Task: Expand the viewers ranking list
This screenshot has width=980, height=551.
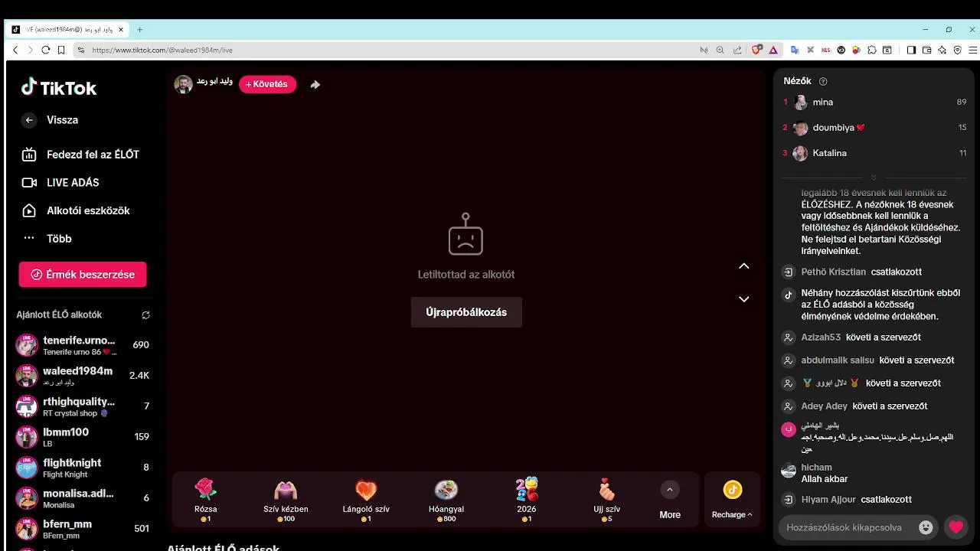Action: tap(873, 177)
